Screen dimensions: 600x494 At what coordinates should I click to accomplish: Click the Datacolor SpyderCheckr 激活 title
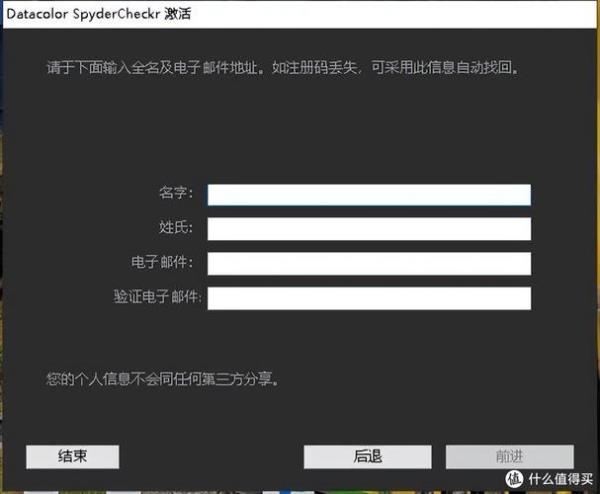(x=99, y=14)
